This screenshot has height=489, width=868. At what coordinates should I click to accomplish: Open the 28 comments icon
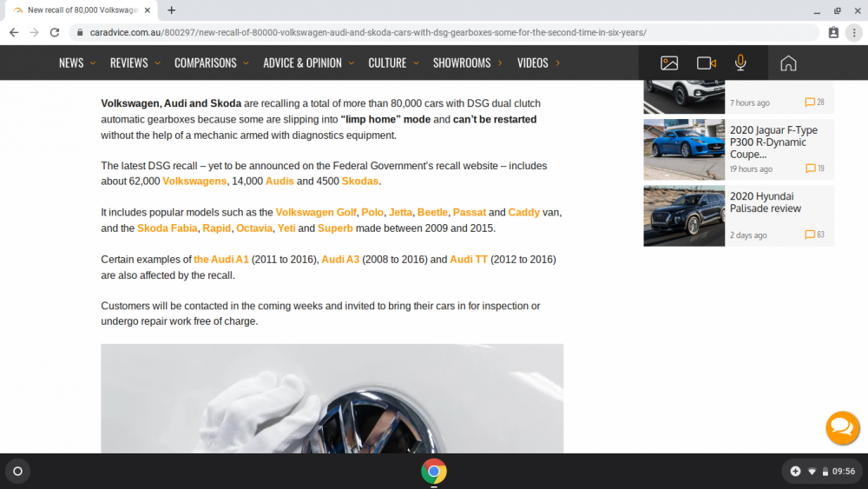[815, 102]
